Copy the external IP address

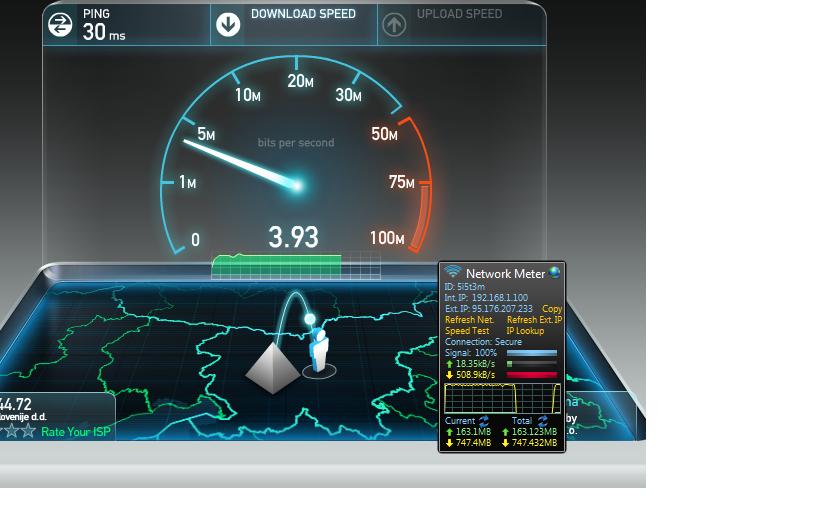click(x=552, y=309)
